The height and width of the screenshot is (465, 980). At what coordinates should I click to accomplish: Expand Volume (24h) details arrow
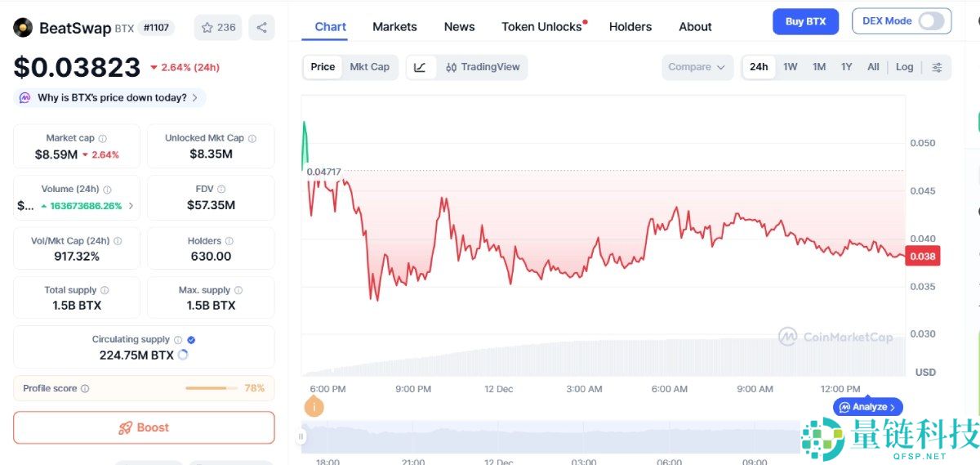point(131,206)
